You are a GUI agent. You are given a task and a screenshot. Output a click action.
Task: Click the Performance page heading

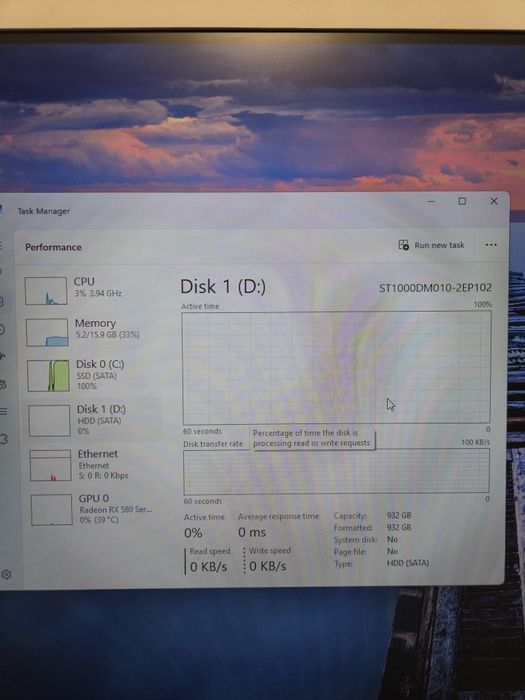(x=53, y=247)
